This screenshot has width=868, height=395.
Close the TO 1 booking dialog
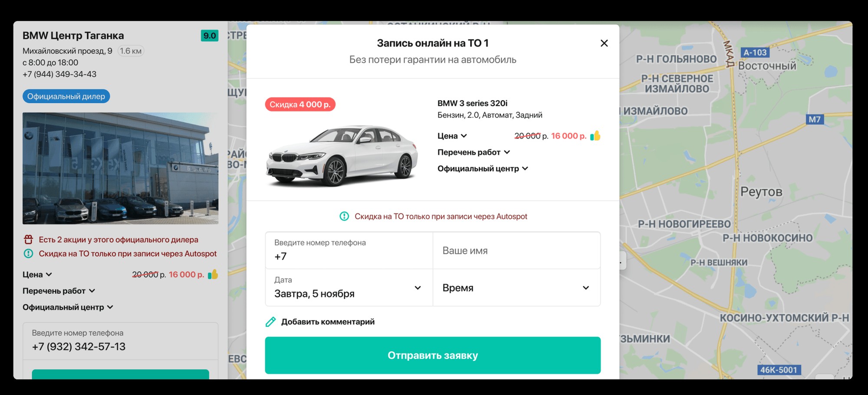pyautogui.click(x=604, y=43)
